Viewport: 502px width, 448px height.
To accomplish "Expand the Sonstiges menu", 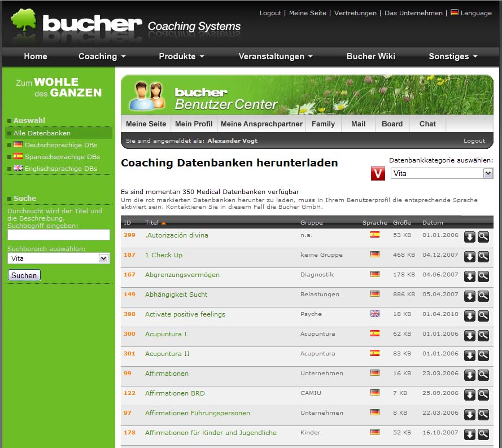I will point(453,56).
